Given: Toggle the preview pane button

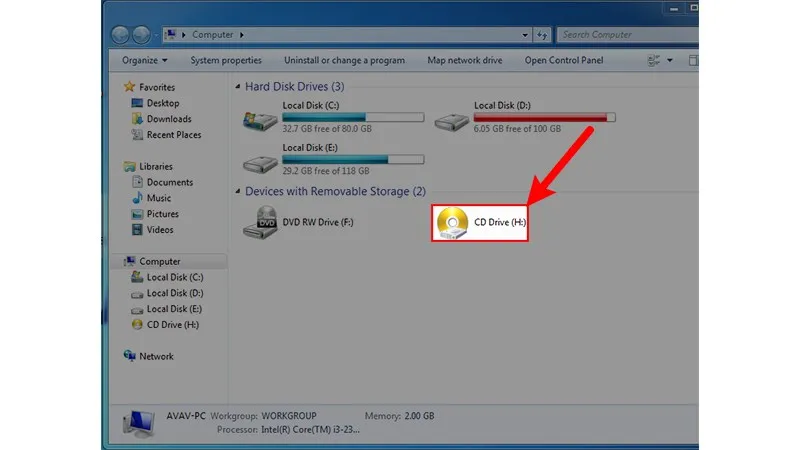Looking at the screenshot, I should pyautogui.click(x=693, y=60).
